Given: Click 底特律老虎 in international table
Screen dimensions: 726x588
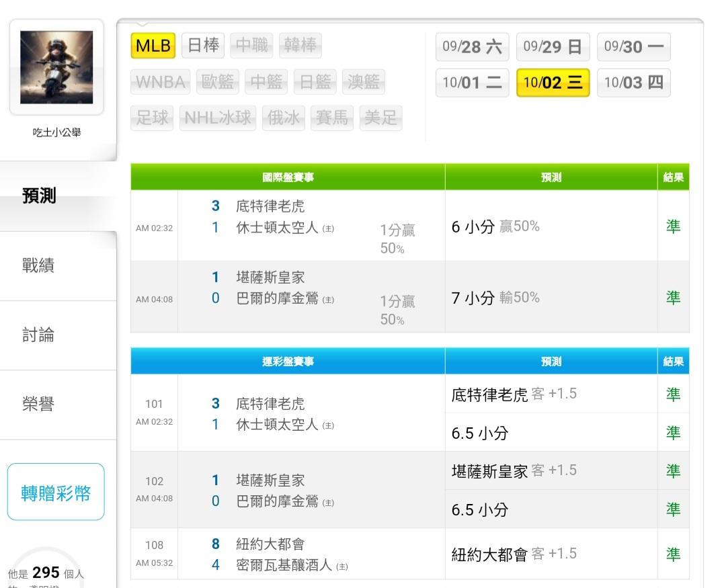Looking at the screenshot, I should click(270, 206).
